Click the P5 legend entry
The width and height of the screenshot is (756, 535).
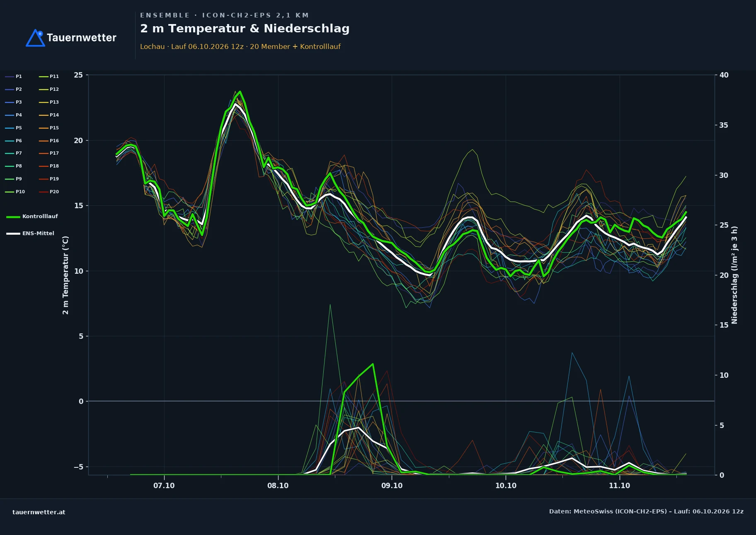(14, 128)
